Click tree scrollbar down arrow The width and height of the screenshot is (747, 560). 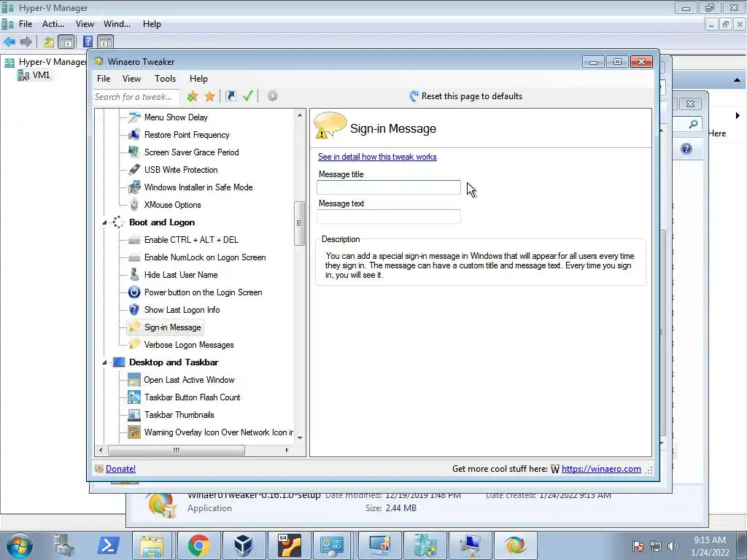click(x=300, y=437)
